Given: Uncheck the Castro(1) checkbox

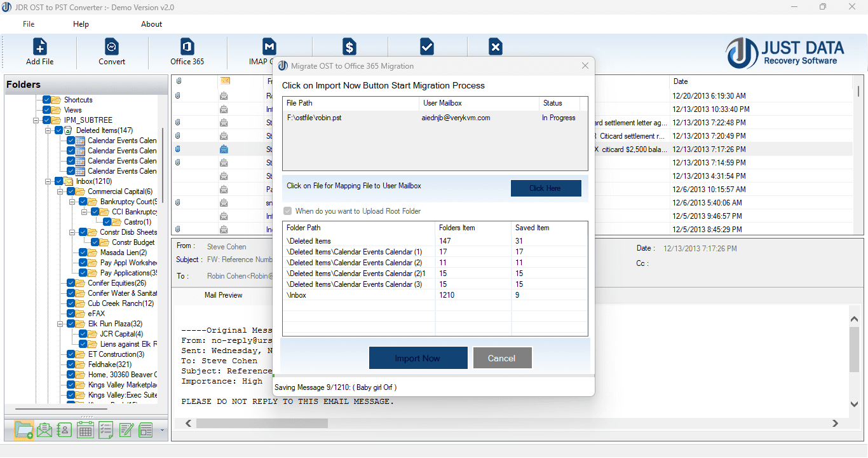Looking at the screenshot, I should [x=107, y=222].
